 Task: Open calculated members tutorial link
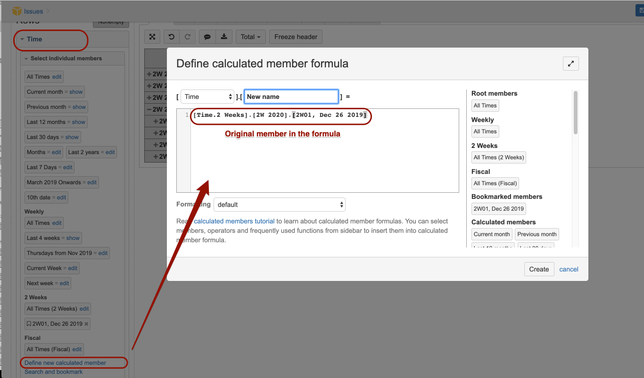pos(234,221)
